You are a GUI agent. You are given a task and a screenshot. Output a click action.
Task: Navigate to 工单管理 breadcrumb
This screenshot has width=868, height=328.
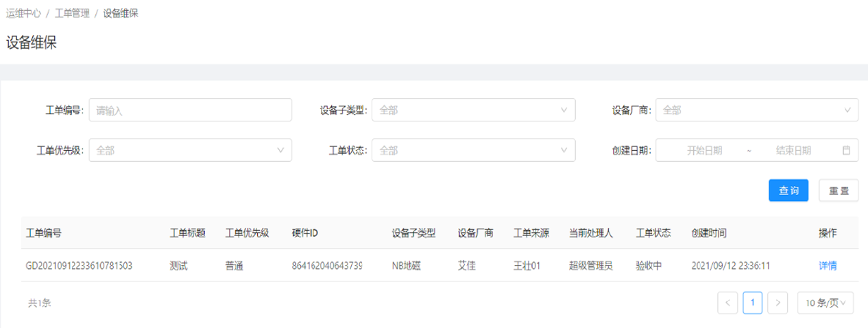[x=72, y=14]
